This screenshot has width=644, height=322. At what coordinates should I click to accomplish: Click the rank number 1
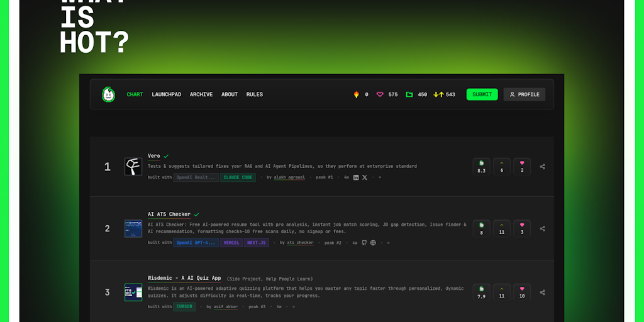107,167
